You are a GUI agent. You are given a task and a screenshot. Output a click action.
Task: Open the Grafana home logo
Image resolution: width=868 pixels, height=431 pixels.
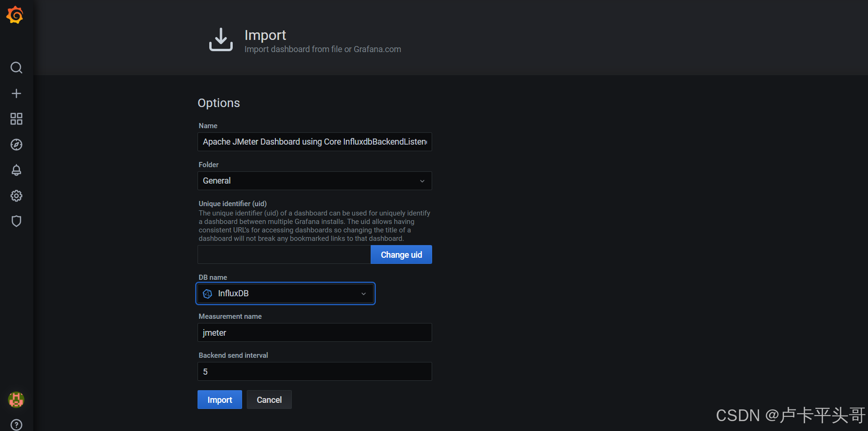tap(15, 15)
